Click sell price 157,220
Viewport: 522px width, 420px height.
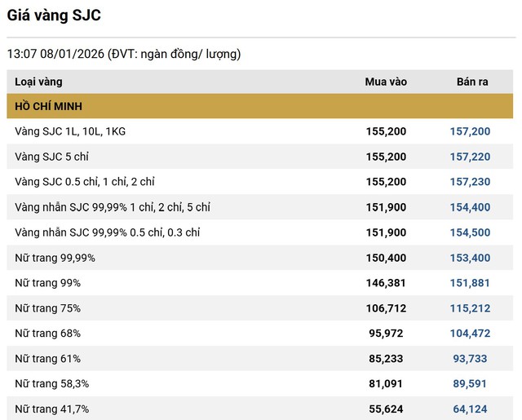(x=470, y=157)
